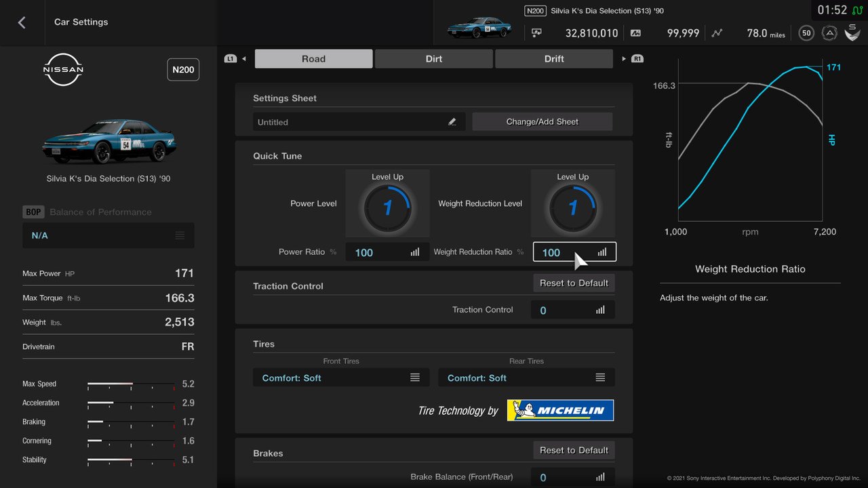Click the Tires section heading

pyautogui.click(x=264, y=344)
